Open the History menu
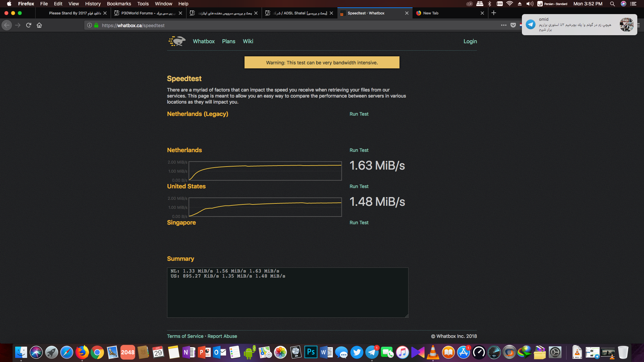Image resolution: width=644 pixels, height=362 pixels. (x=93, y=4)
